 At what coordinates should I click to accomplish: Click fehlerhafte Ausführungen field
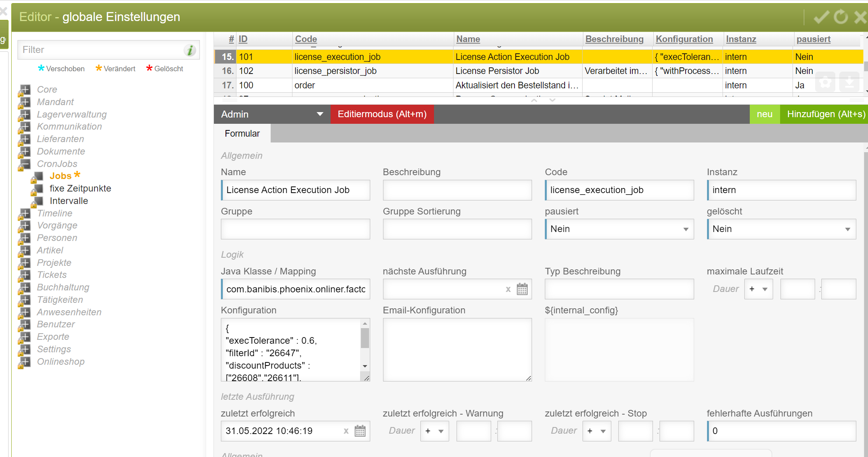pyautogui.click(x=781, y=431)
